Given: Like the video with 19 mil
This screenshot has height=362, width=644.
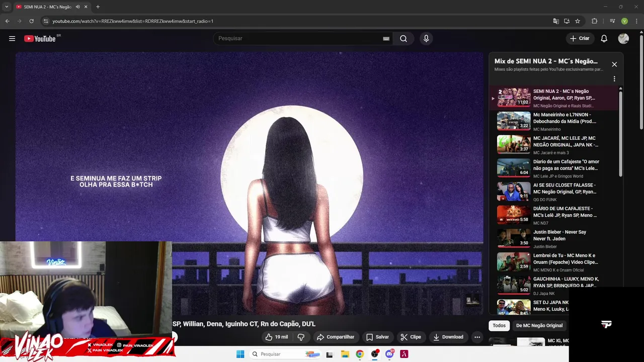Looking at the screenshot, I should coord(277,337).
